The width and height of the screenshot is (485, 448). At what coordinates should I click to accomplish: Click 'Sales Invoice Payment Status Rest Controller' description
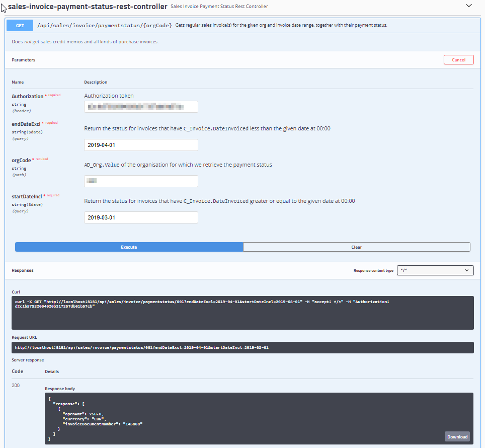click(x=219, y=7)
